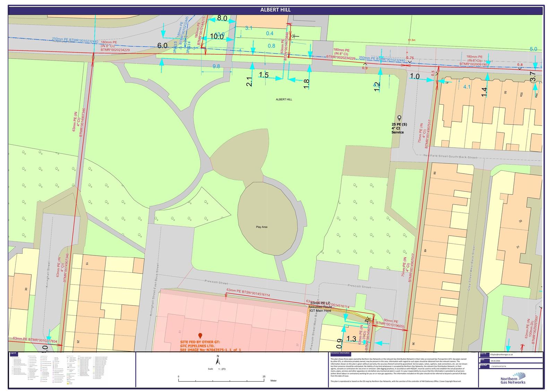Screen dimensions: 555x392
Task: Click the north arrow compass symbol
Action: [218, 361]
